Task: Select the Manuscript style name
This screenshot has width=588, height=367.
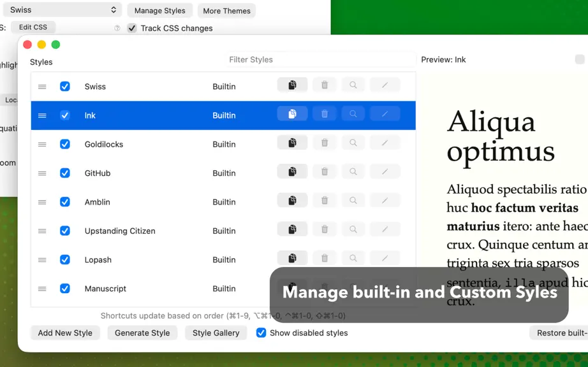Action: [105, 289]
